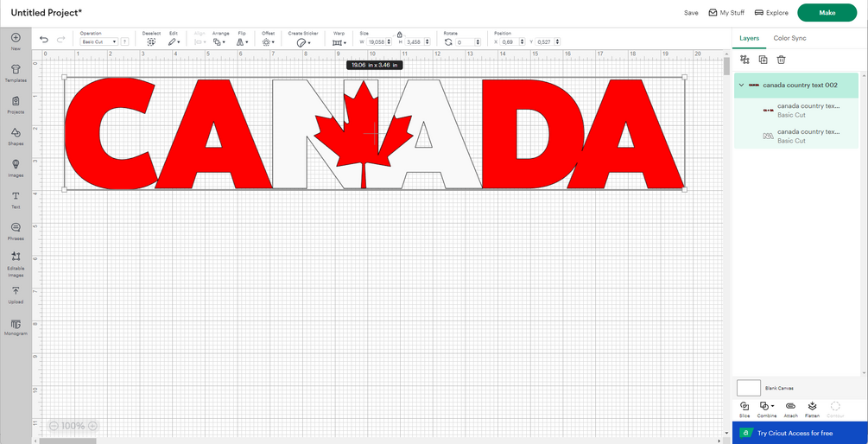The image size is (868, 444).
Task: Zoom out with the minus icon
Action: coord(54,426)
